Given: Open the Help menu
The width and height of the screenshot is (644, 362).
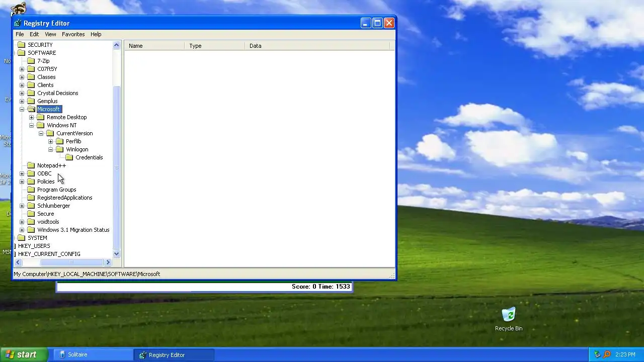Looking at the screenshot, I should point(96,34).
